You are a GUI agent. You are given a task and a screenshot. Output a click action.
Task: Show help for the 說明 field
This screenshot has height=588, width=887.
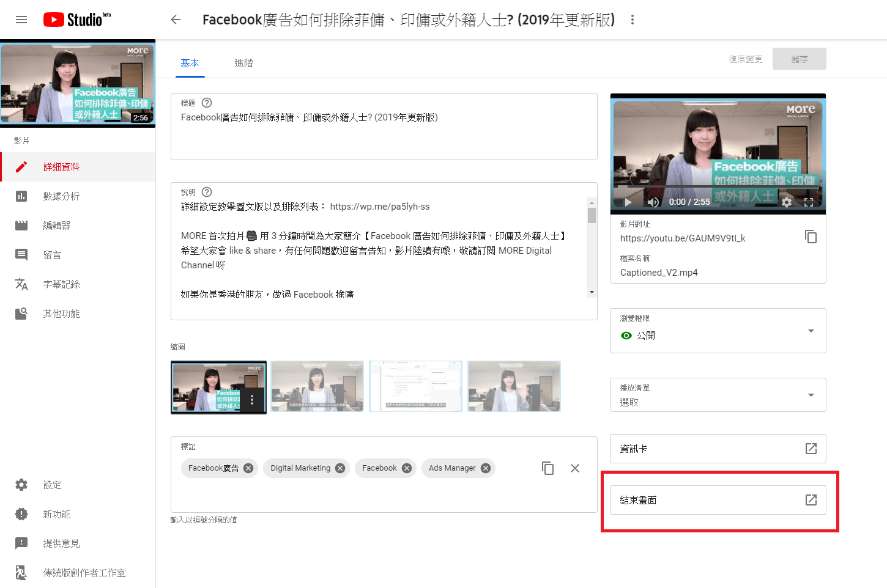[x=207, y=192]
